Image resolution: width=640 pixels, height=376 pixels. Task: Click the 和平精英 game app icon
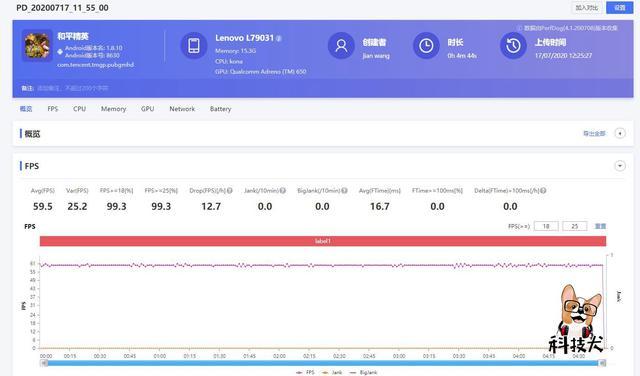pyautogui.click(x=37, y=45)
